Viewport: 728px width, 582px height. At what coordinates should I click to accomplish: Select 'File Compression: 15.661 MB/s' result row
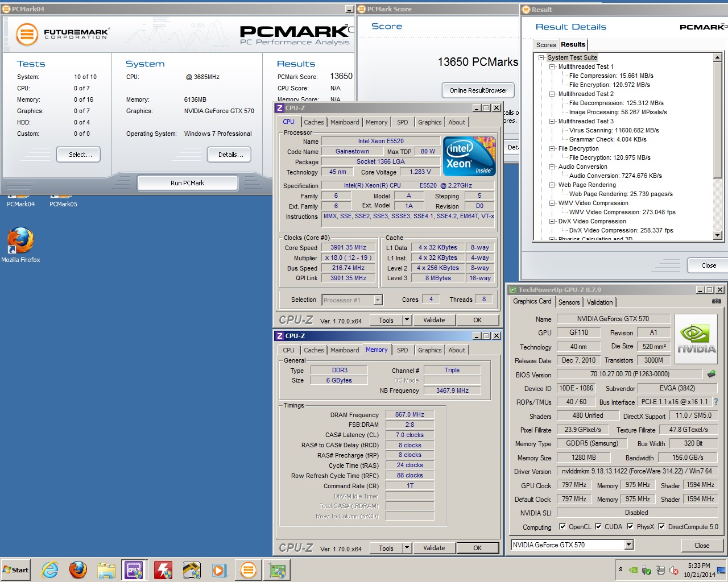(611, 76)
